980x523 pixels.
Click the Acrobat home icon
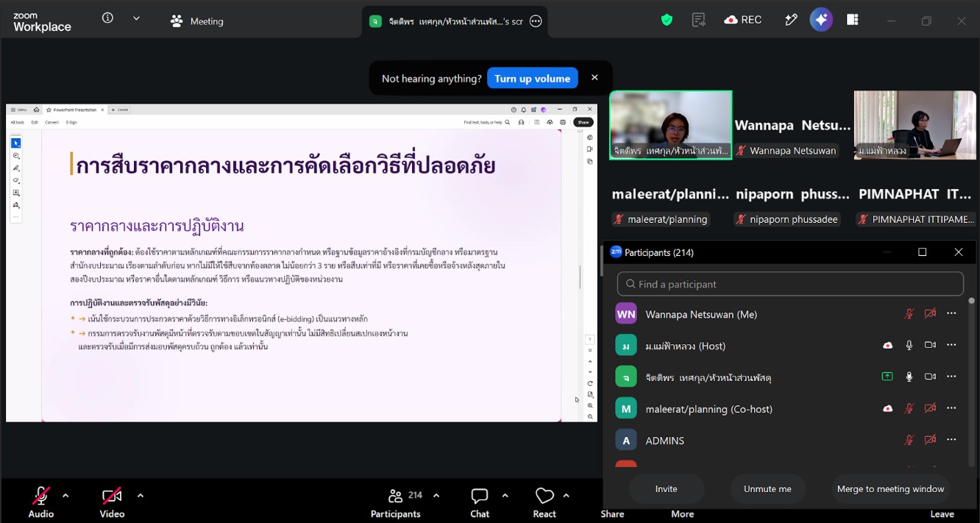(x=37, y=110)
